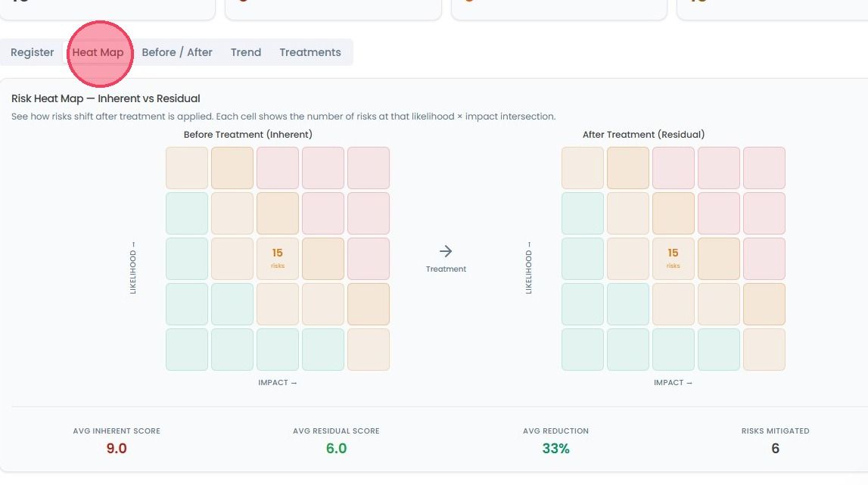This screenshot has width=868, height=485.
Task: Click the Treatment arrow icon between heat maps
Action: (x=446, y=251)
